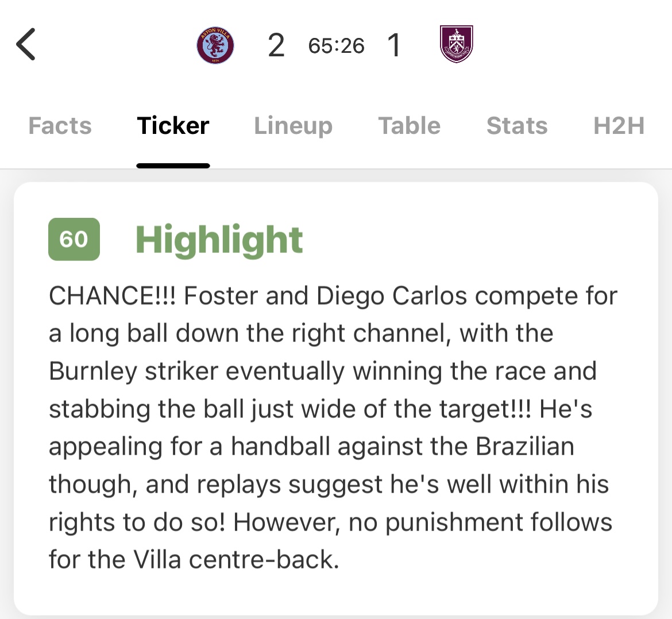The image size is (672, 619).
Task: Go to the Table tab
Action: (x=410, y=126)
